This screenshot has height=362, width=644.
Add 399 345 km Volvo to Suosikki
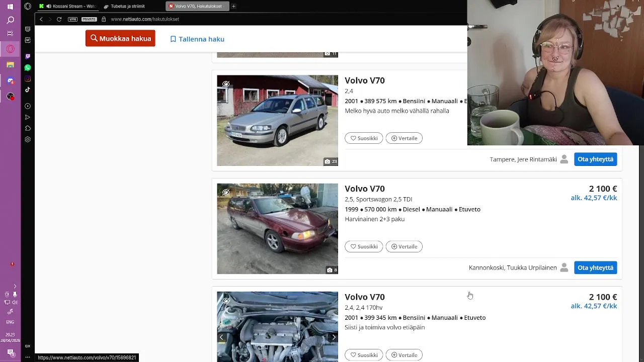click(x=364, y=355)
